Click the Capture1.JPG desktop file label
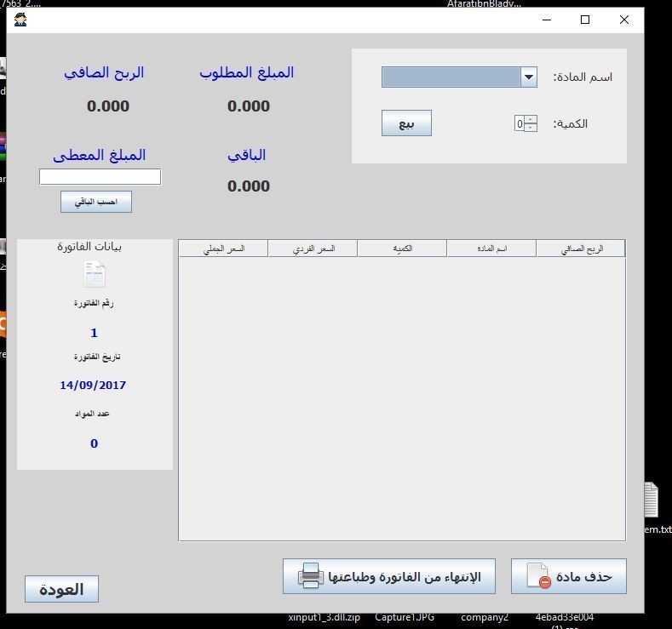This screenshot has width=672, height=629. tap(405, 617)
